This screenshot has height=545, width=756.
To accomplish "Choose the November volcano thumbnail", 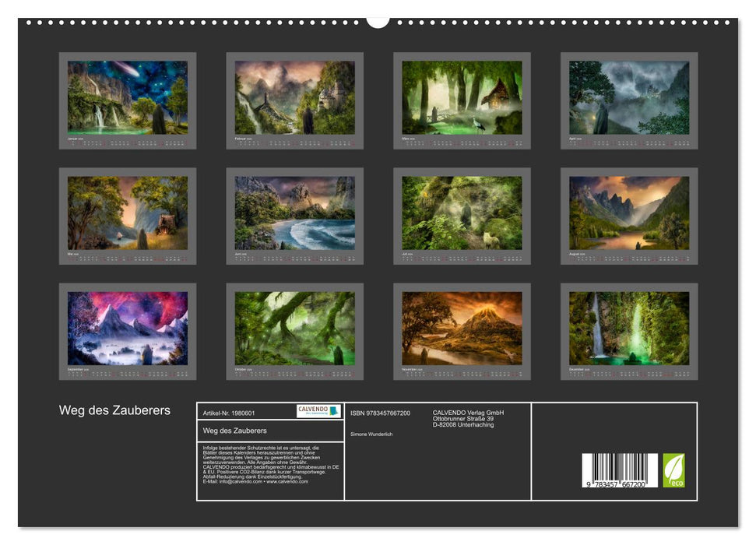I will coord(462,328).
